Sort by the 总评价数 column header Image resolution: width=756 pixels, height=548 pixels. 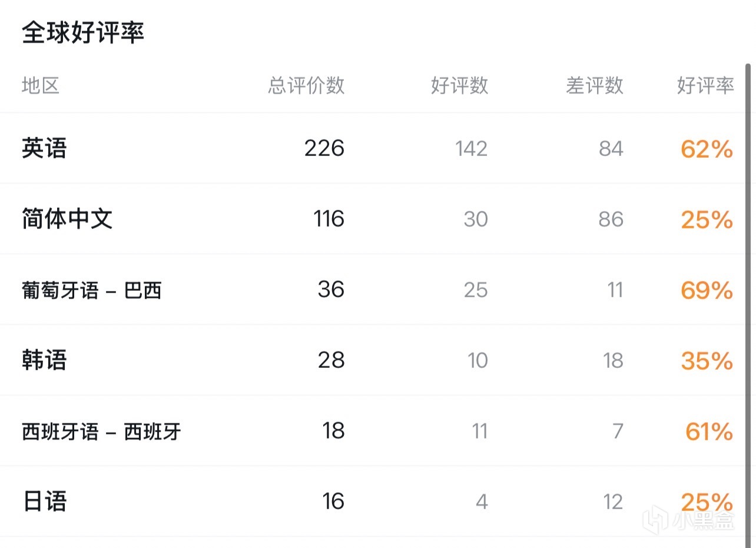(x=306, y=86)
